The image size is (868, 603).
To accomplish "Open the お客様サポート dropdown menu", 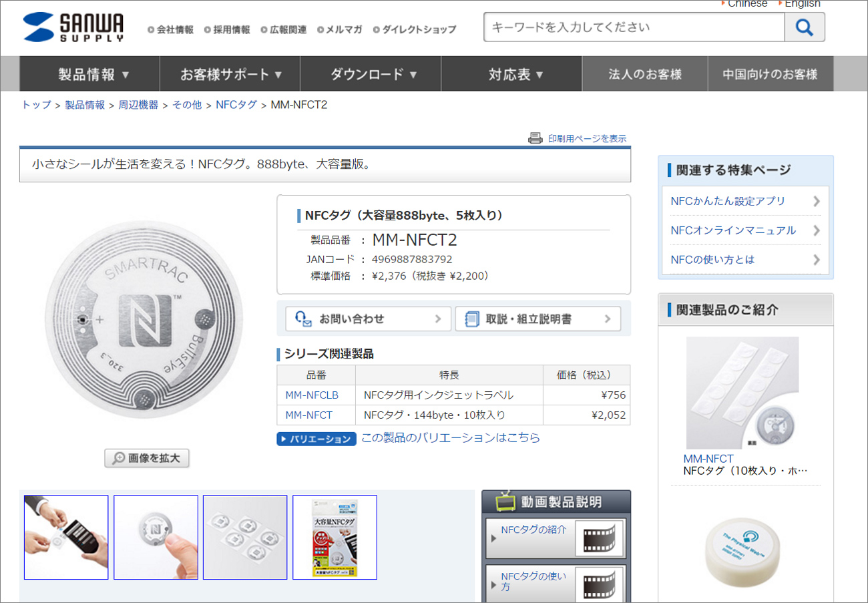I will [x=230, y=74].
